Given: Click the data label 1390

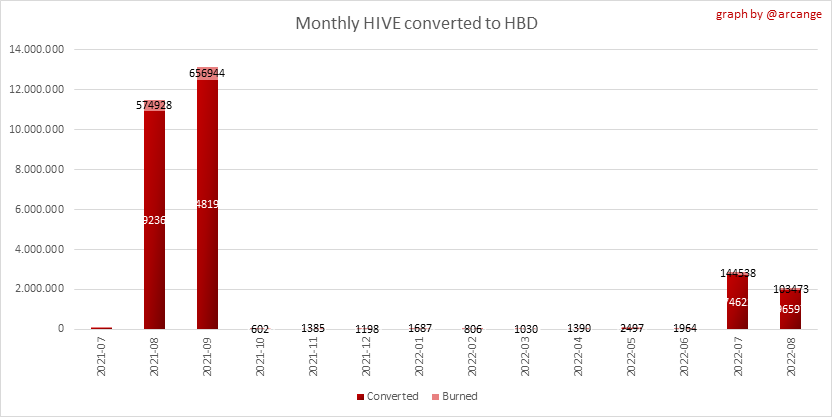Looking at the screenshot, I should 578,328.
